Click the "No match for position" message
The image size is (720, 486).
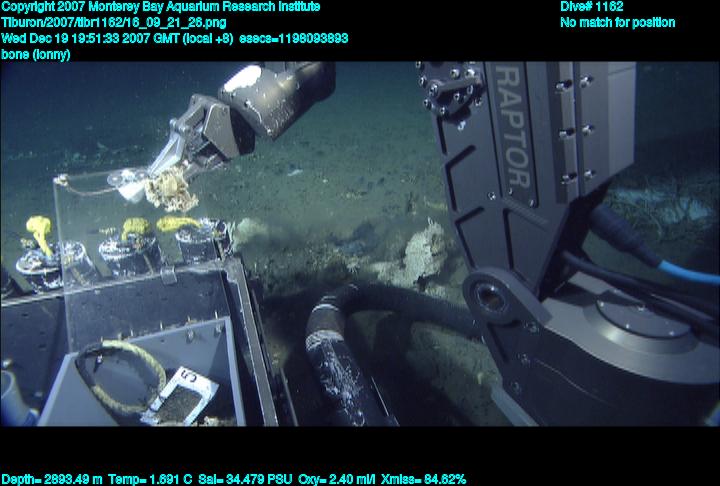pyautogui.click(x=617, y=22)
